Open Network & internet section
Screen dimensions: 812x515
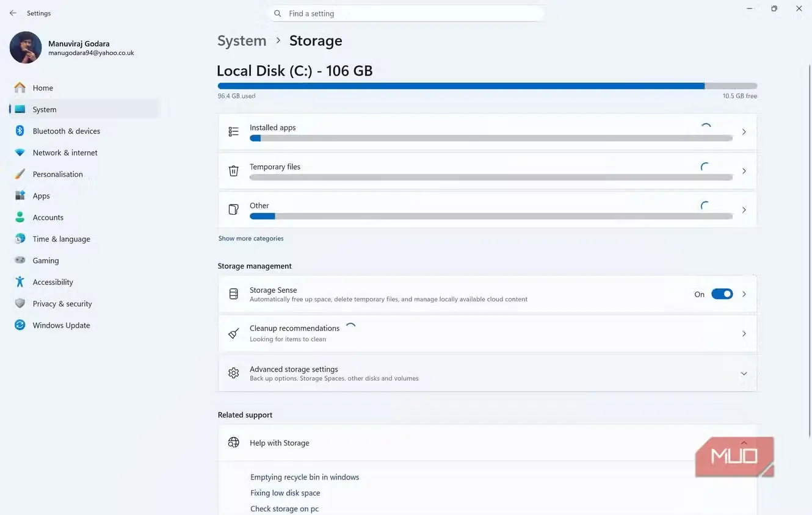pos(84,153)
